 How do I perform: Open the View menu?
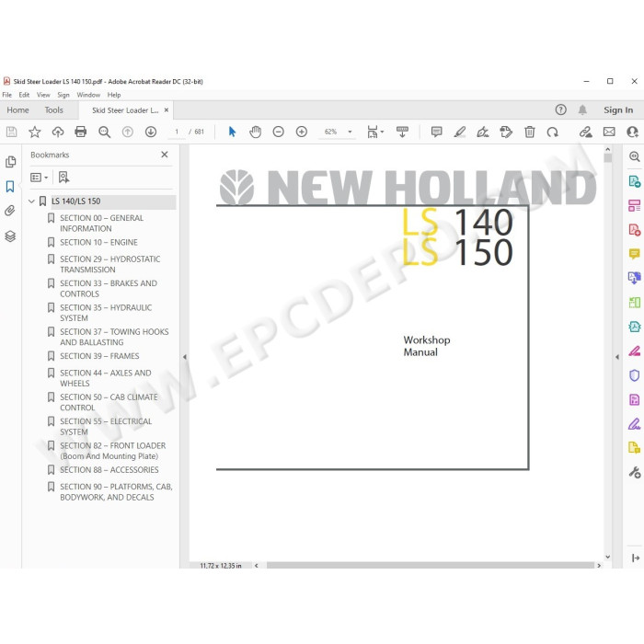43,95
